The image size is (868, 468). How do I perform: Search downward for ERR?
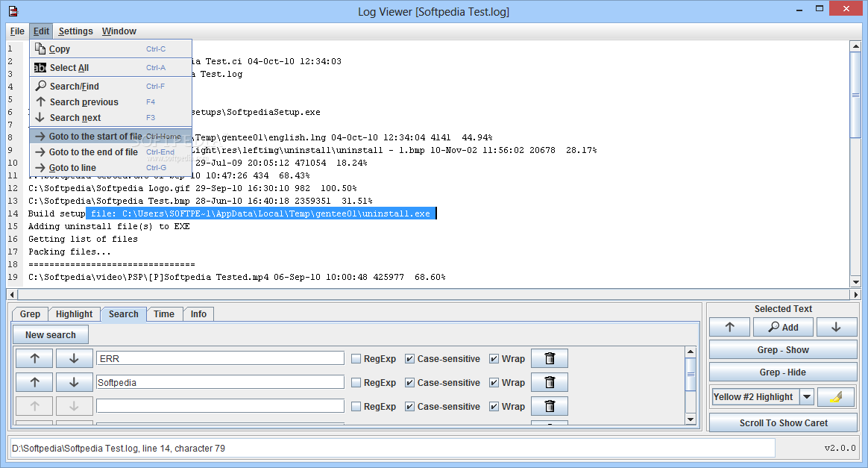pyautogui.click(x=74, y=358)
